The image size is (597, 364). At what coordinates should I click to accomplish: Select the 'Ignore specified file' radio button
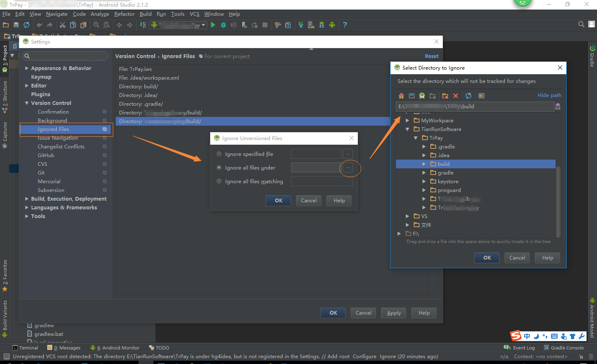click(219, 154)
